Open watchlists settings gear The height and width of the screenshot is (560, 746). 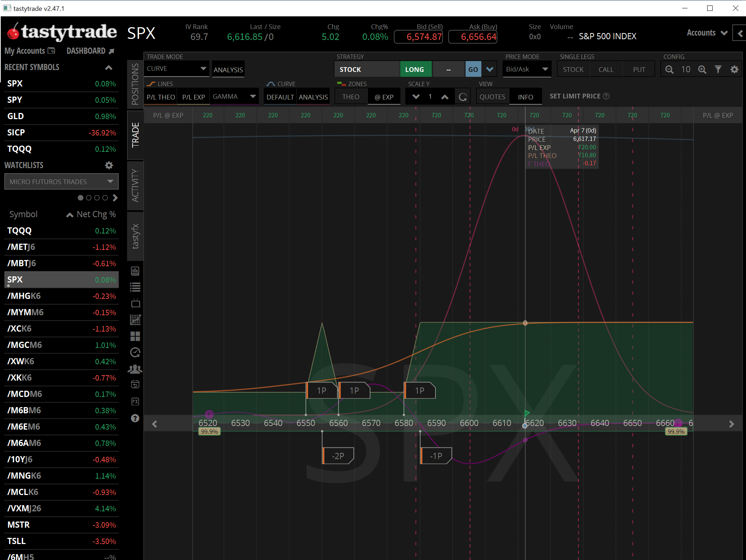pos(109,165)
